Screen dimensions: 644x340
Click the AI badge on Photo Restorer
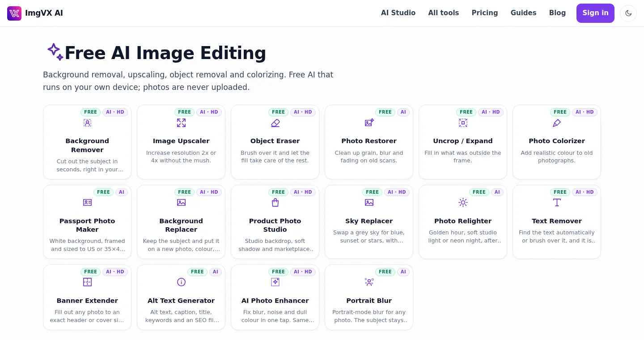tap(403, 112)
